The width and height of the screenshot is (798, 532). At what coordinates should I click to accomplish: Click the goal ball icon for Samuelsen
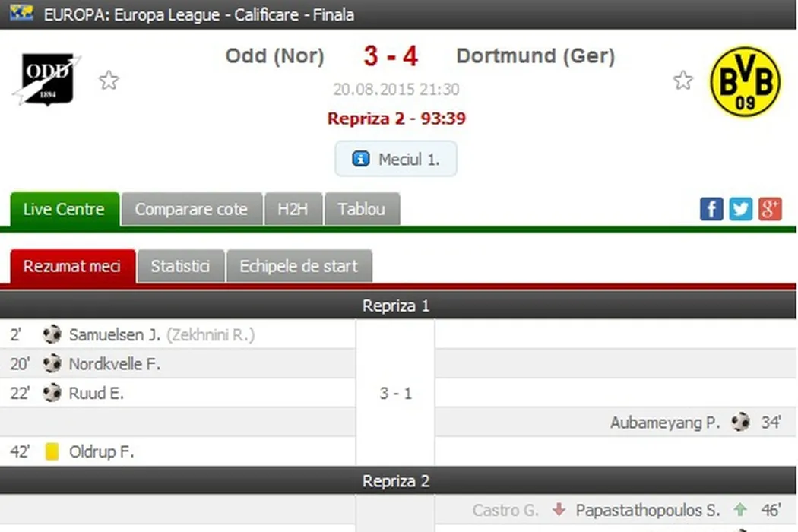tap(52, 334)
